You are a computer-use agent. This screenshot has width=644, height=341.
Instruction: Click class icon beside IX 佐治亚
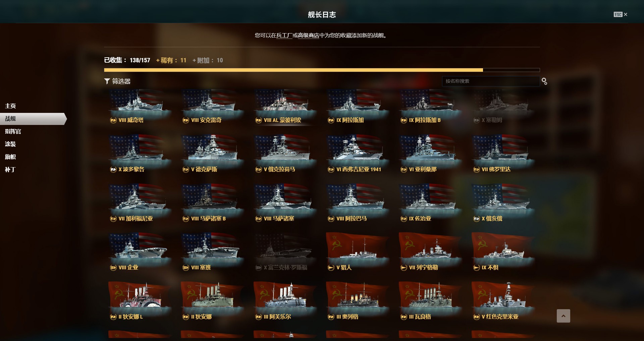pos(404,219)
